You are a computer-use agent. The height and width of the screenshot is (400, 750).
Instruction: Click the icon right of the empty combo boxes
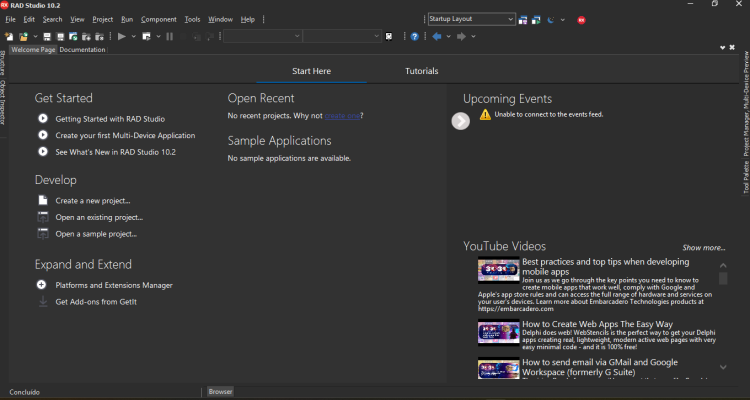[x=389, y=36]
